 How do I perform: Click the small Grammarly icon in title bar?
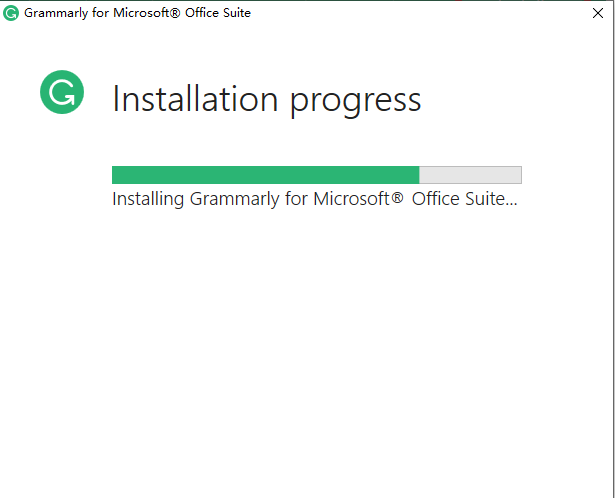[11, 13]
